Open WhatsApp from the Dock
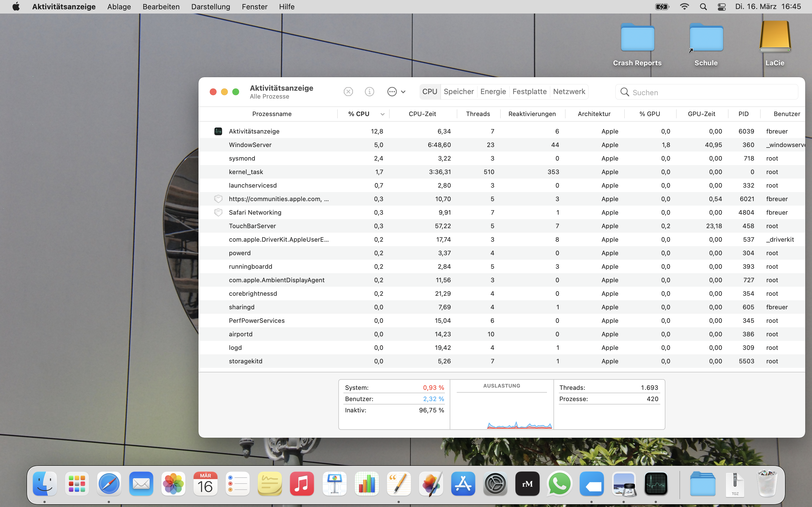The width and height of the screenshot is (812, 507). click(x=559, y=484)
